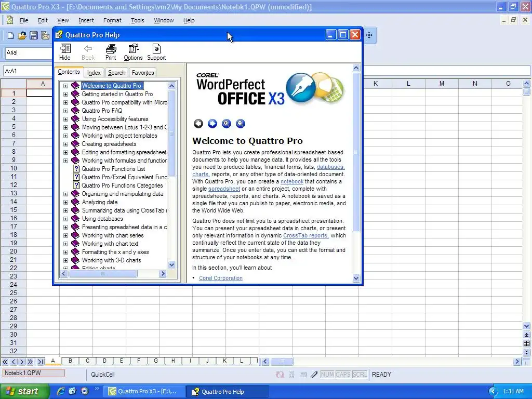Click the Arial font name box
The height and width of the screenshot is (399, 532).
(x=29, y=52)
